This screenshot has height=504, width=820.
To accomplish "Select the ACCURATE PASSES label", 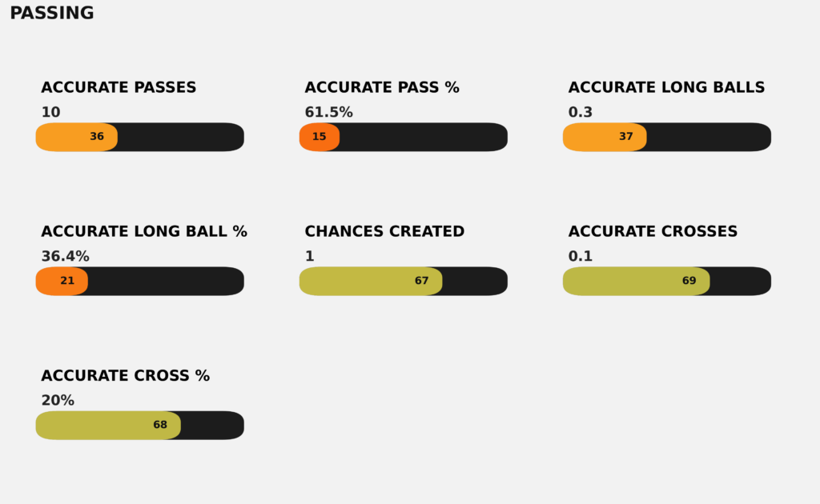I will click(x=119, y=88).
